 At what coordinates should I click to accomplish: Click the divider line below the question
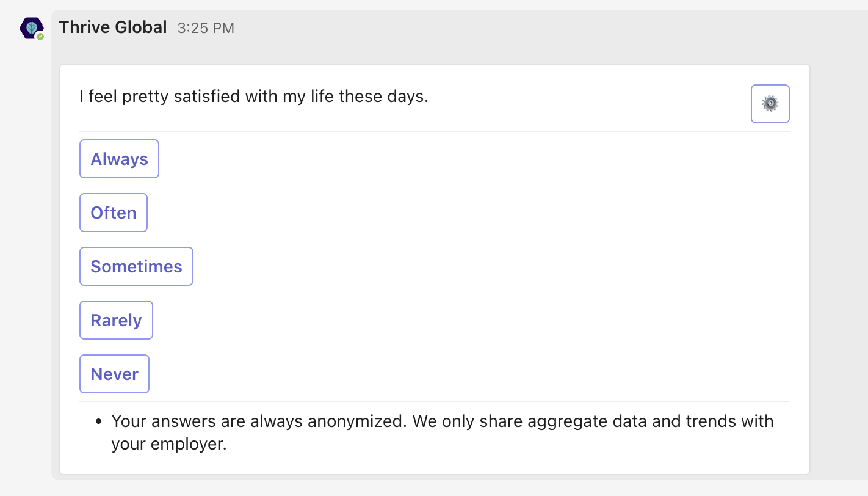(435, 131)
